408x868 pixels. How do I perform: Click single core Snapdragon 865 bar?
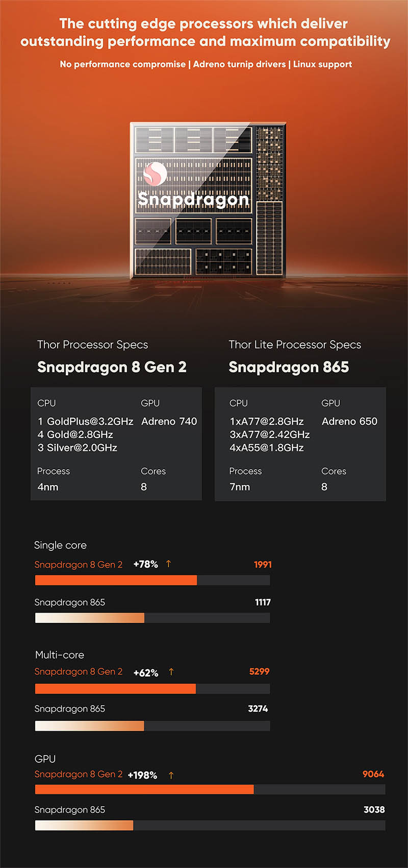(x=152, y=618)
